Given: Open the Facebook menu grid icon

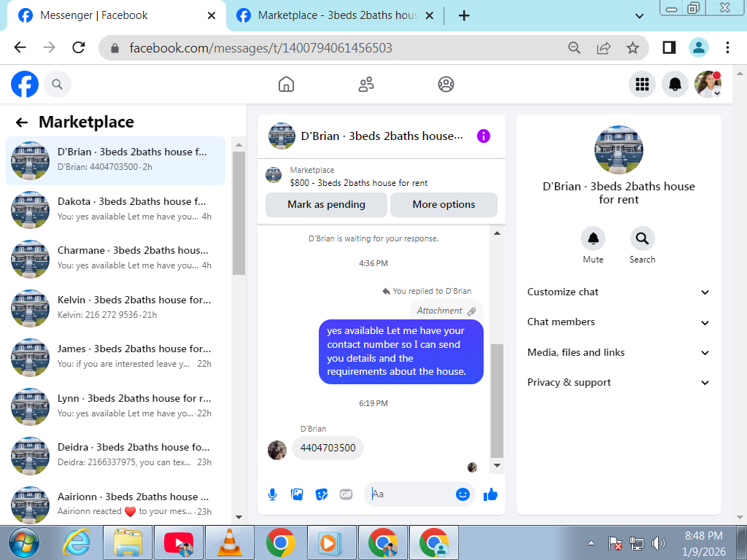Looking at the screenshot, I should (642, 85).
